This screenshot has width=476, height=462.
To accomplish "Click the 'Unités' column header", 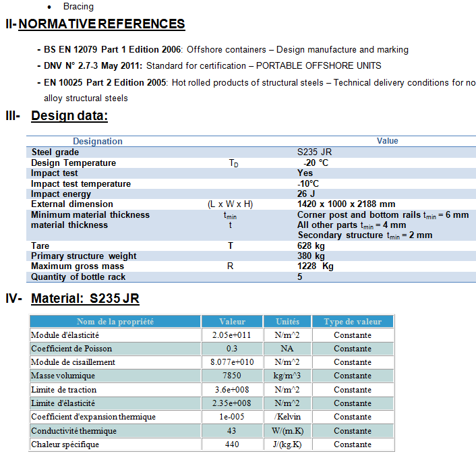I will (287, 321).
